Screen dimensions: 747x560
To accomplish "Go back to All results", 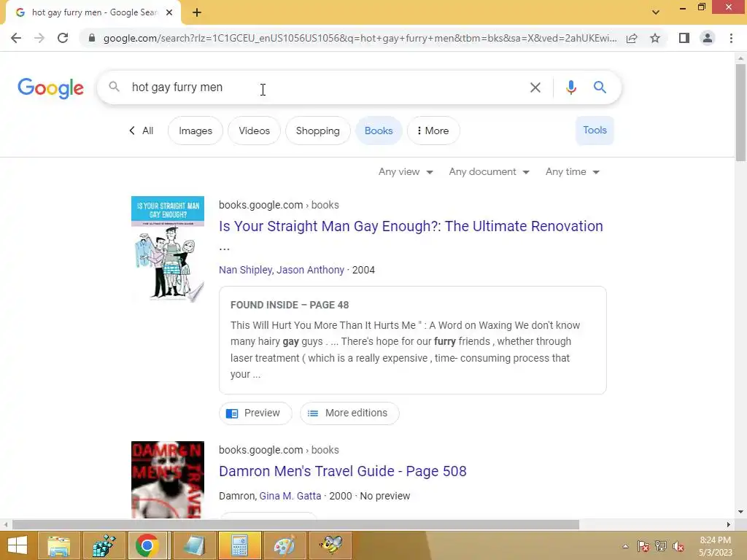I will point(142,131).
